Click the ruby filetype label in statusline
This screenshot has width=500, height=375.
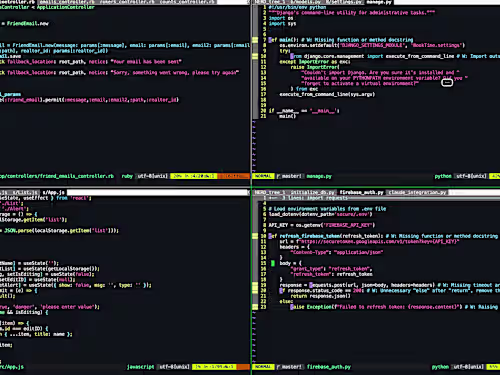tap(127, 176)
